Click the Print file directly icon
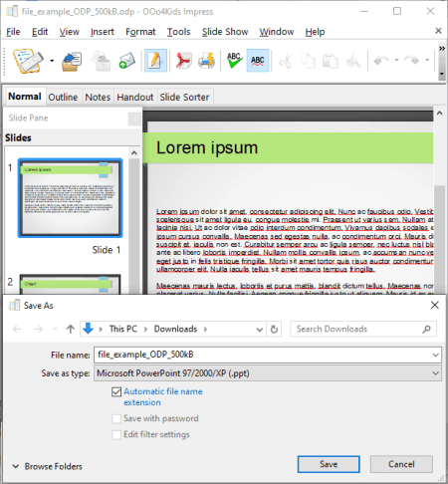The width and height of the screenshot is (448, 484). point(207,61)
